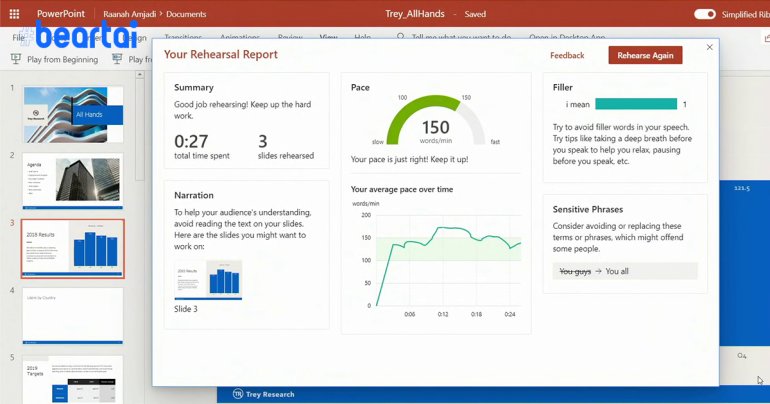Select slide 3 2018 Results thumbnail
The width and height of the screenshot is (770, 404).
72,248
